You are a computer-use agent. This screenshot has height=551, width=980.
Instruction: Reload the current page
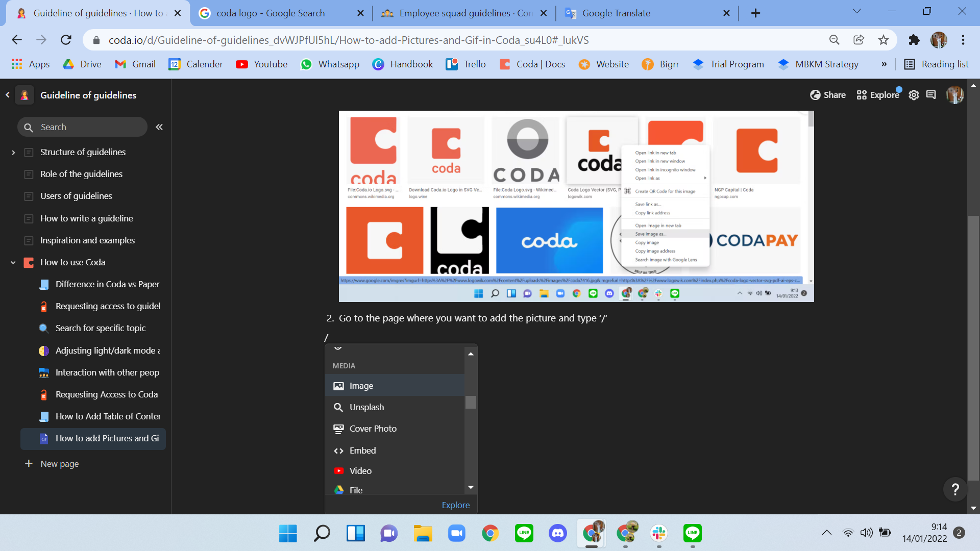pyautogui.click(x=66, y=40)
